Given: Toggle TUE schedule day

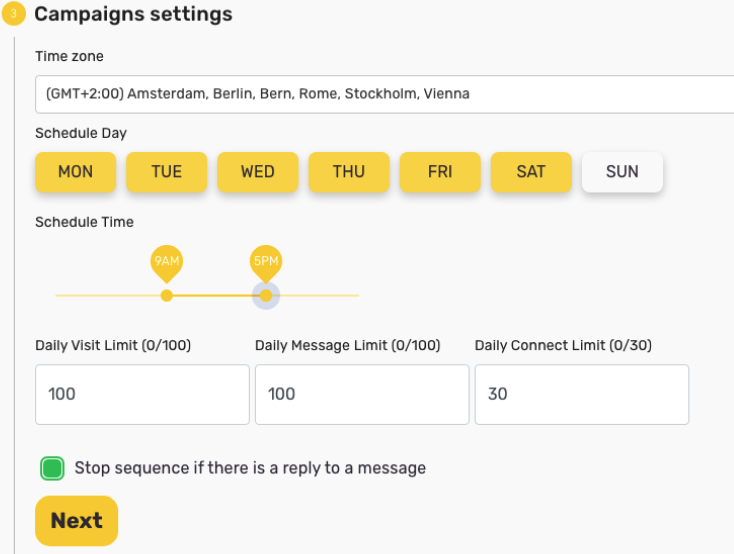Looking at the screenshot, I should tap(167, 172).
